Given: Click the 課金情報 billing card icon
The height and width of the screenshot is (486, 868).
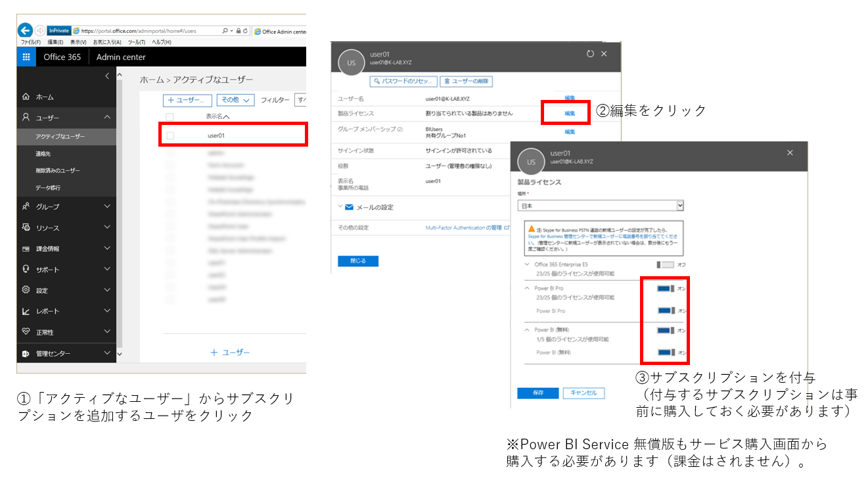Looking at the screenshot, I should click(x=26, y=249).
